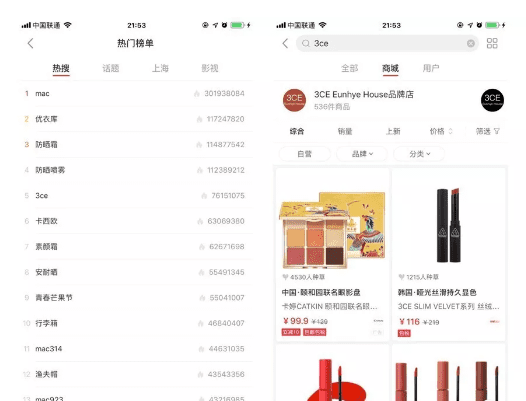The height and width of the screenshot is (401, 526).
Task: Click product title 韩国·哑光丝滑持久显色
Action: (437, 293)
